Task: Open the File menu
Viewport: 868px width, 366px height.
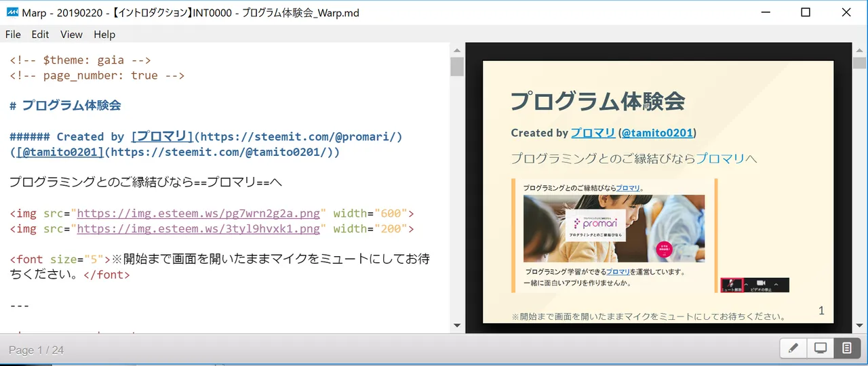Action: tap(13, 35)
